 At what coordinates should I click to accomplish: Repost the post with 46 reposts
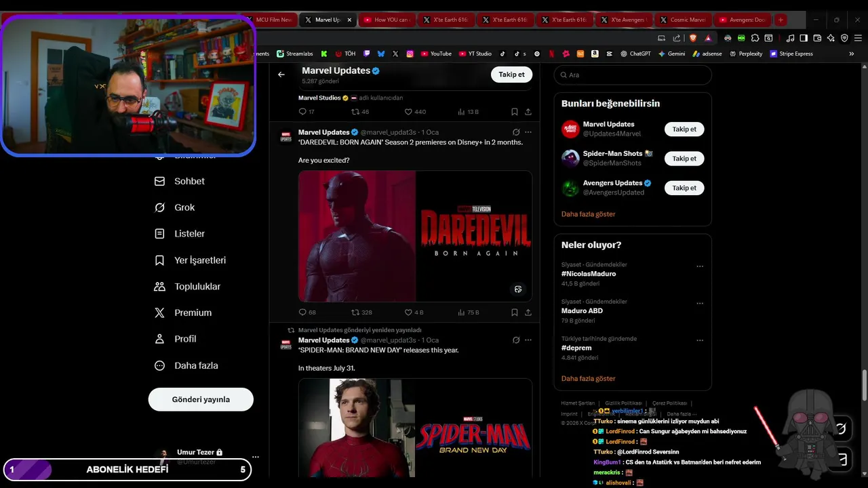pyautogui.click(x=360, y=112)
